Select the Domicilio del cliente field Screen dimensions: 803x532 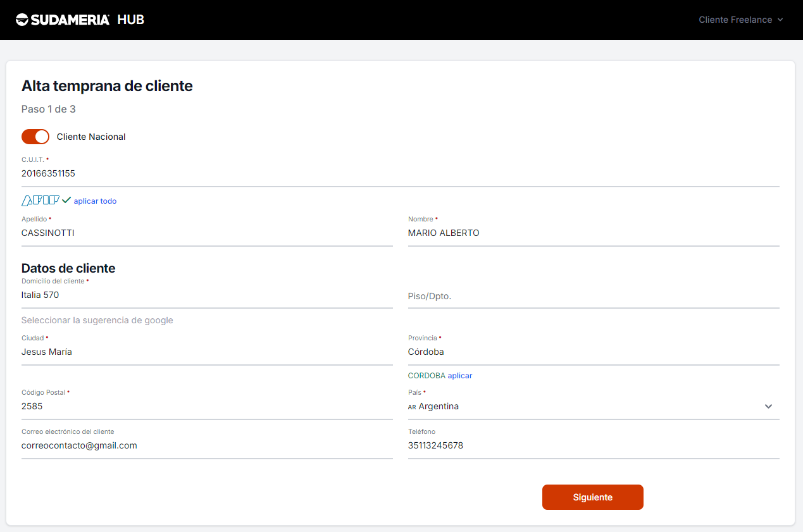click(206, 295)
